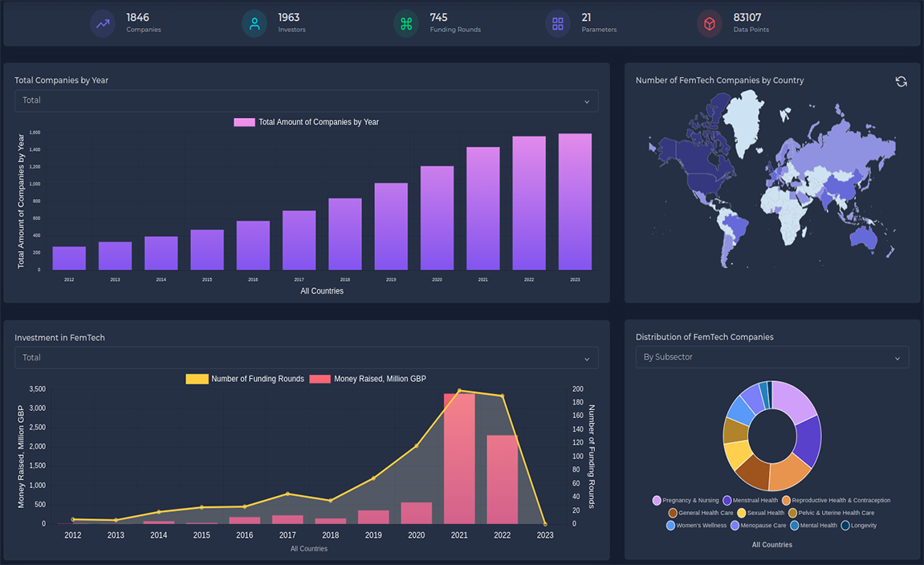The image size is (924, 565).
Task: Toggle Money Raised, Million GBP legend series
Action: tap(368, 379)
